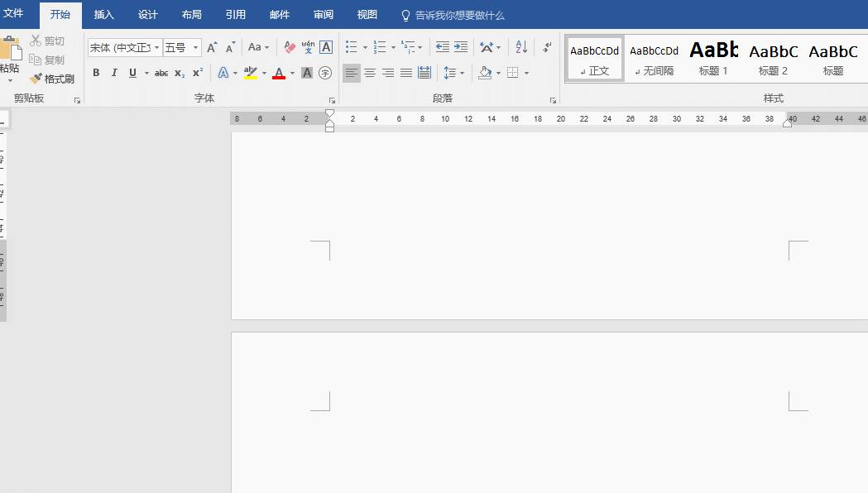Screen dimensions: 868x493
Task: Toggle bold formatting
Action: pos(96,73)
